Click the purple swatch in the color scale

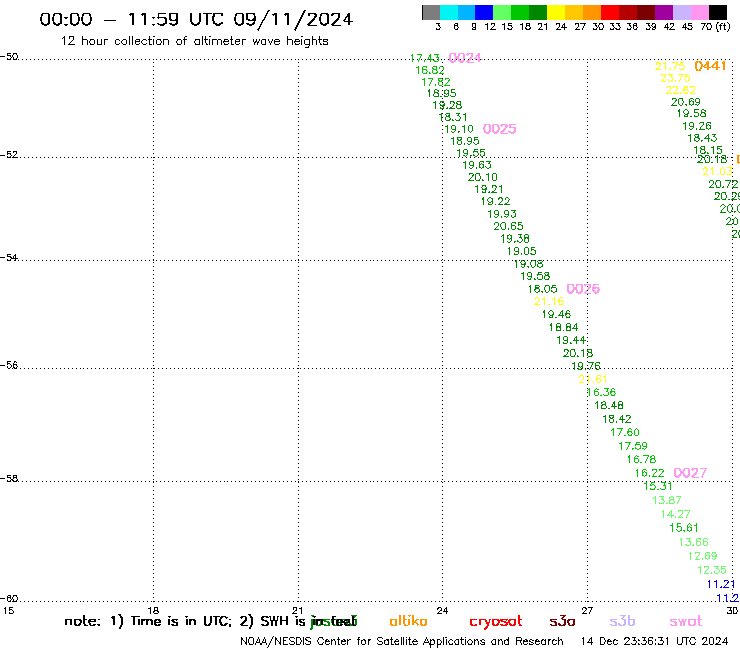pyautogui.click(x=663, y=12)
